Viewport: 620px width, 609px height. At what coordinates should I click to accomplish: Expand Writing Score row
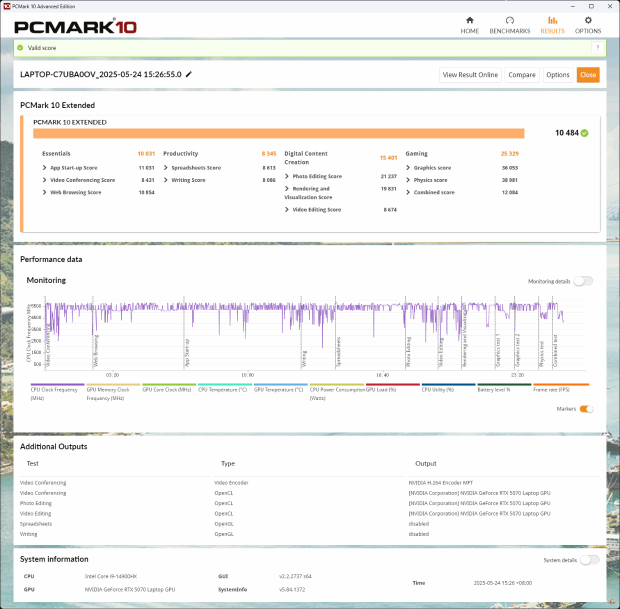166,180
